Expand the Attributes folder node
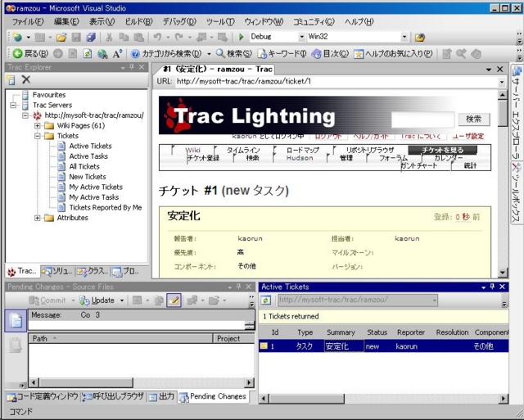This screenshot has height=420, width=524. pos(38,218)
